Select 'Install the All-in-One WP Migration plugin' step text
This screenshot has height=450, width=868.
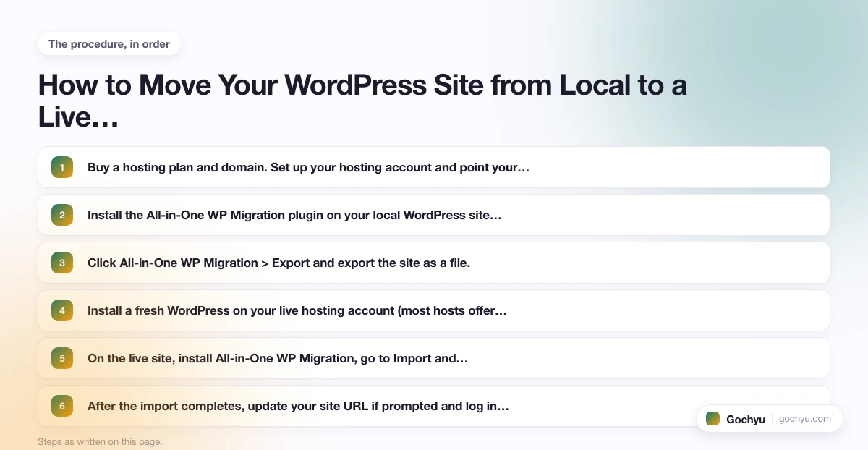294,215
